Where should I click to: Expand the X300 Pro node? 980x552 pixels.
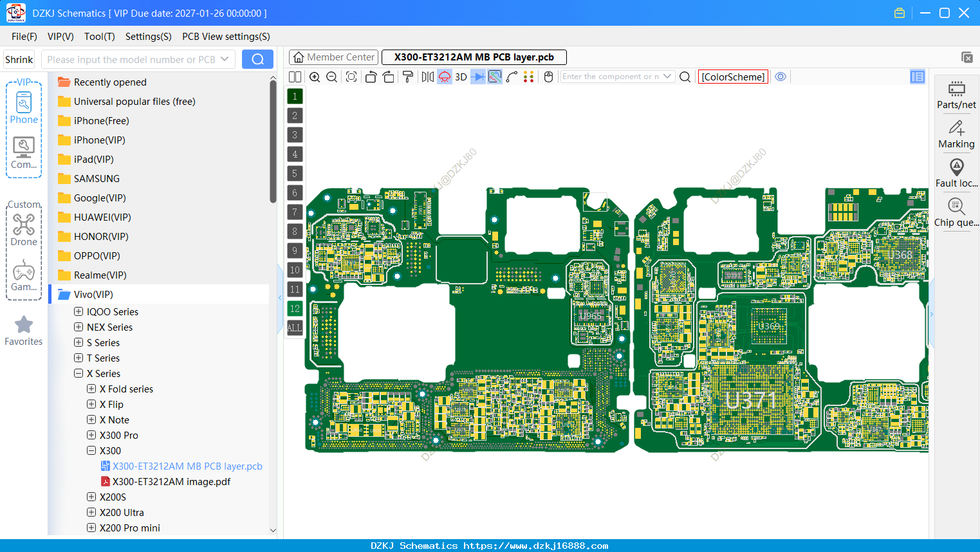(91, 435)
